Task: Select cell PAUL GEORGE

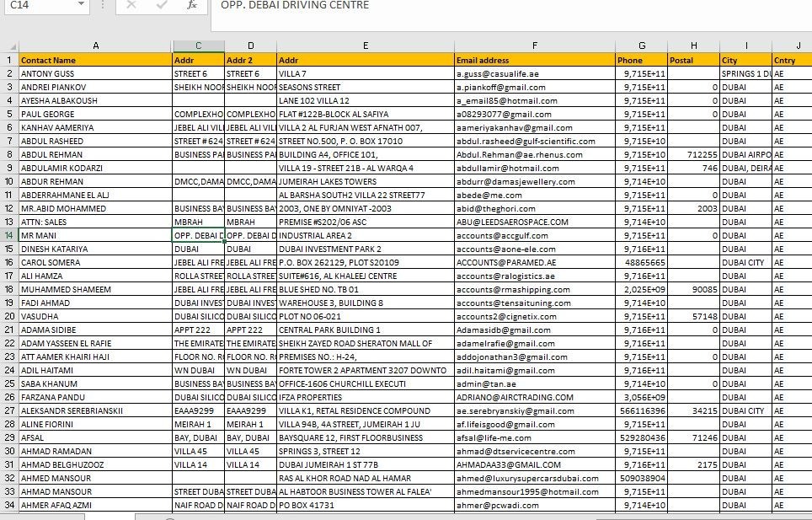Action: tap(96, 114)
